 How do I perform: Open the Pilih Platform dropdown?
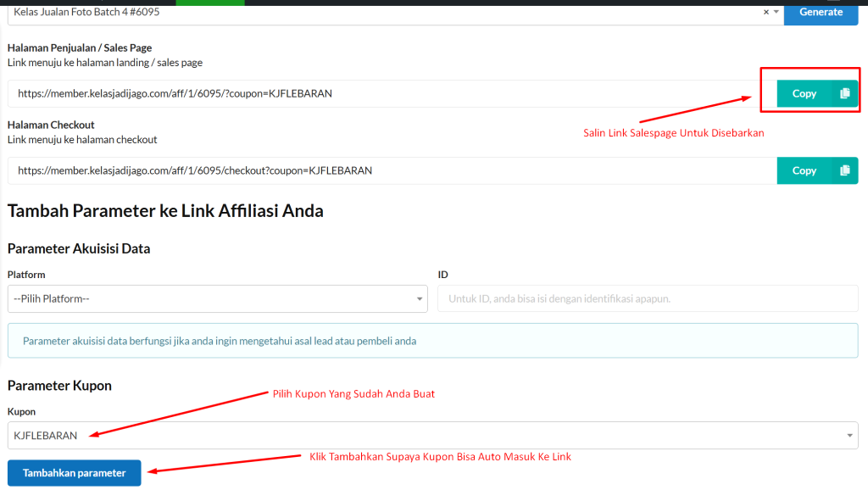(x=218, y=299)
